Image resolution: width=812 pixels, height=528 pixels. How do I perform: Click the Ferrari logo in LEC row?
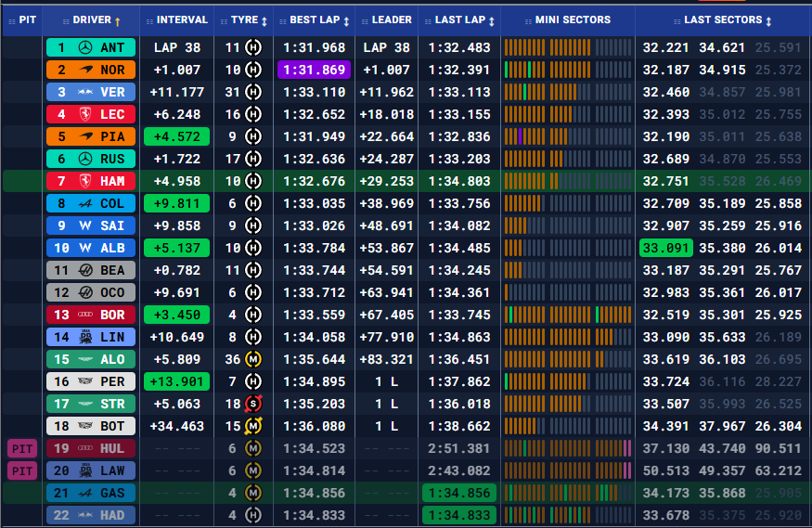85,114
